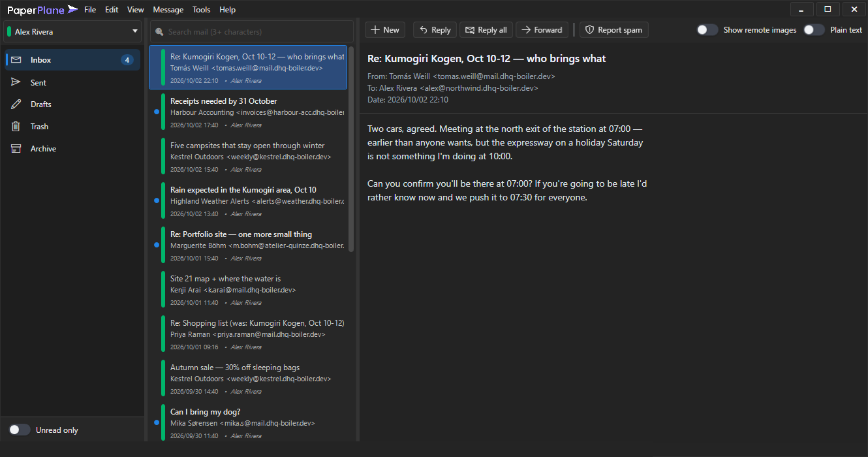The width and height of the screenshot is (868, 457).
Task: Compose mail with the New button
Action: (x=385, y=30)
